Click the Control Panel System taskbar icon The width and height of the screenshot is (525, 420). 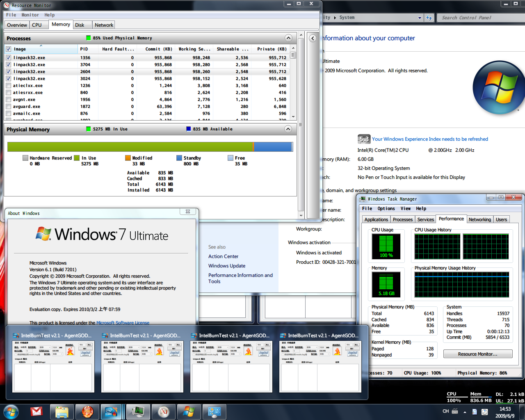pos(215,411)
